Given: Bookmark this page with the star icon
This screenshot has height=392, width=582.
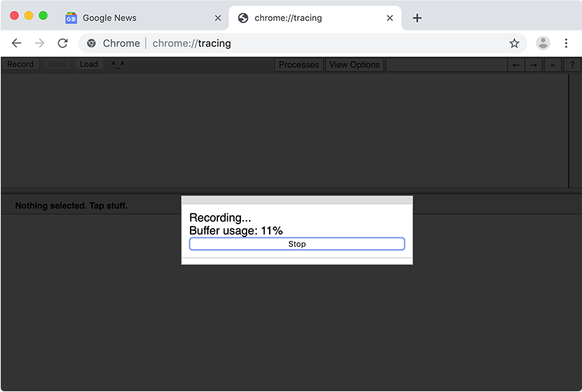Looking at the screenshot, I should [514, 43].
